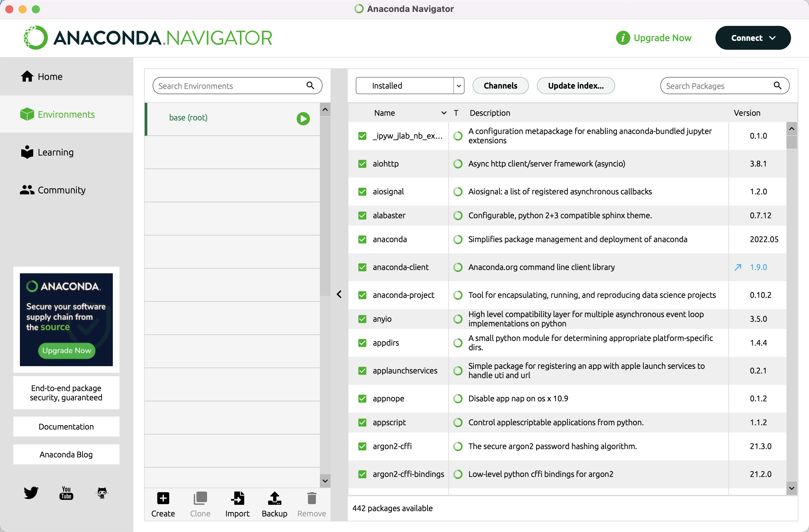This screenshot has height=532, width=809.
Task: Open the Environments tab
Action: [x=66, y=114]
